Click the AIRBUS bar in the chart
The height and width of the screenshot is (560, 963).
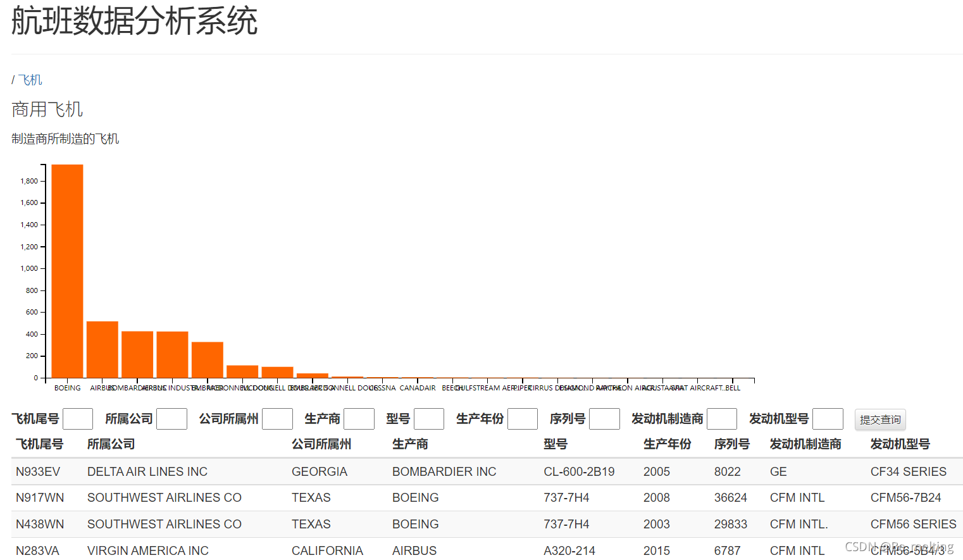tap(103, 349)
